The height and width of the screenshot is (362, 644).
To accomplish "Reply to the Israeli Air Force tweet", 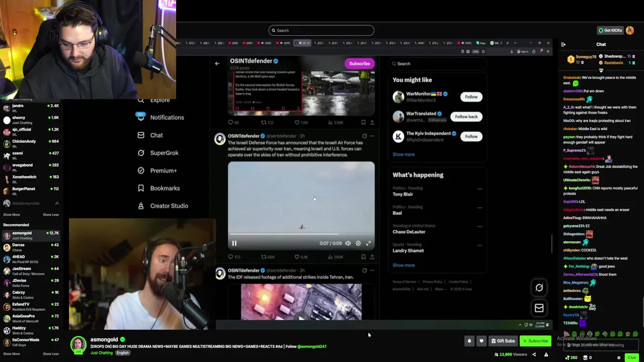I will tap(233, 257).
